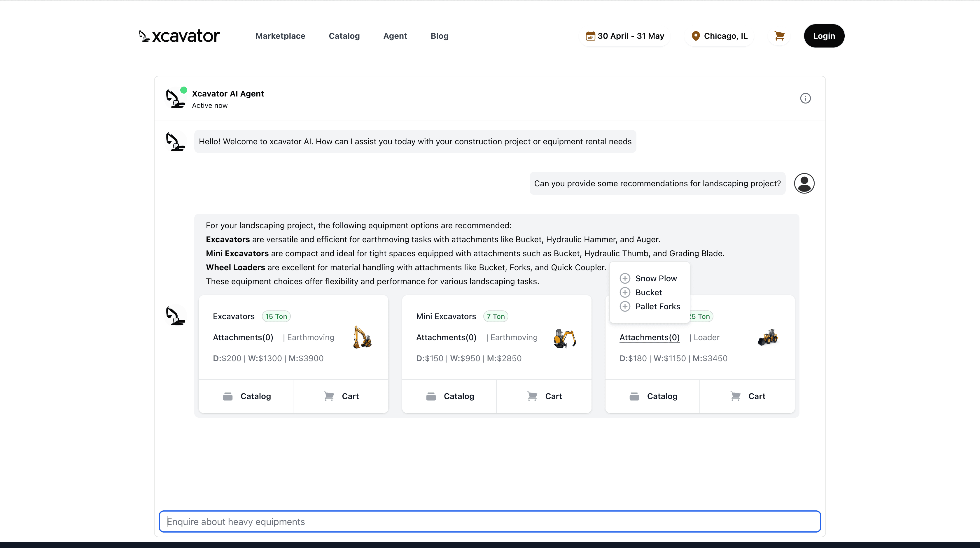
Task: Open the Marketplace nav item
Action: tap(280, 36)
